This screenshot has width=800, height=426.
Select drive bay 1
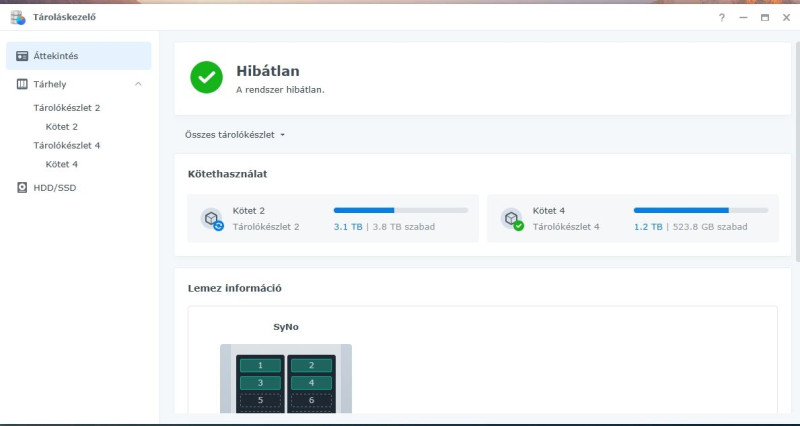coord(260,365)
